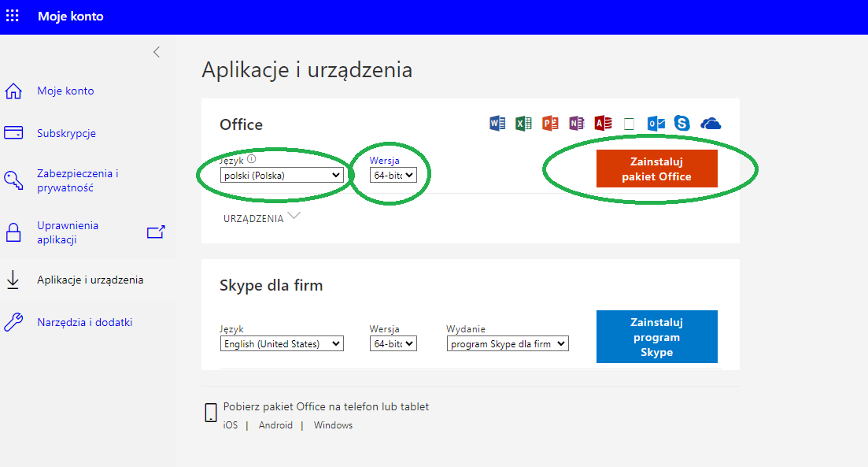Click the Moje konto header title
The height and width of the screenshot is (467, 868).
(70, 16)
